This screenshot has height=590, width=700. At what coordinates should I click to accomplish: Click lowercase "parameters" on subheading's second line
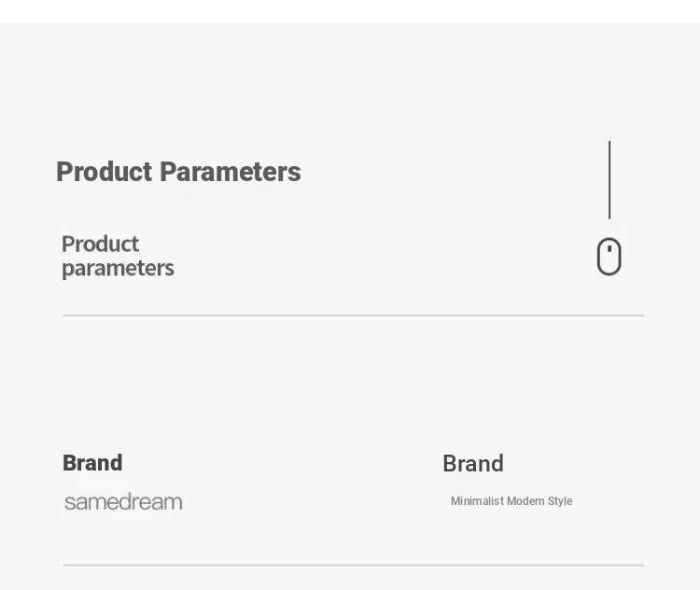pos(118,269)
